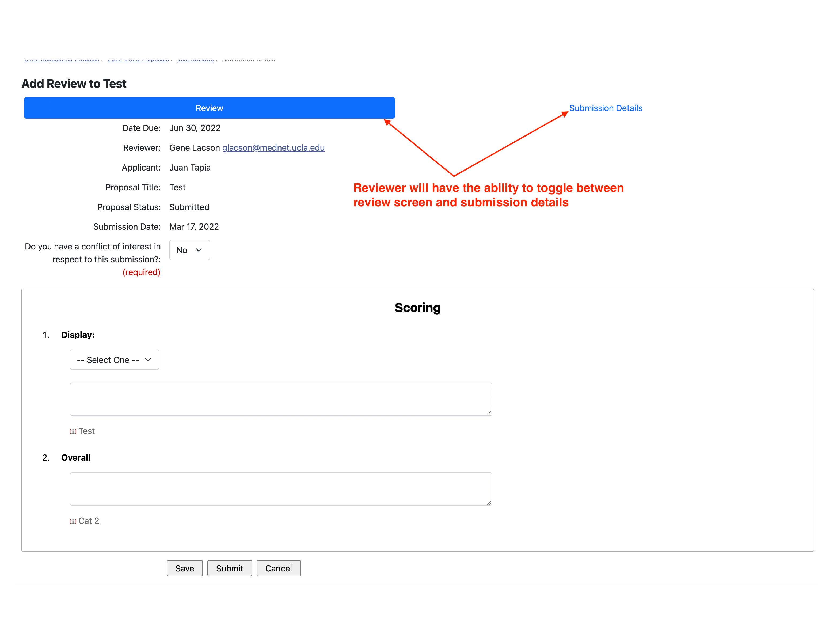The width and height of the screenshot is (833, 644).
Task: Expand the Display score Select One dropdown
Action: point(114,360)
